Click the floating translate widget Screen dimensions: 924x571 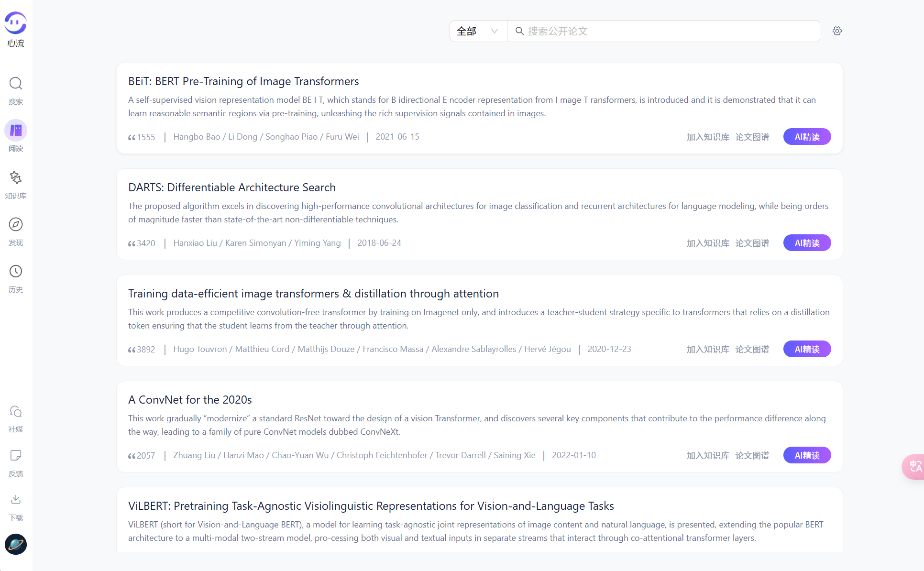point(914,466)
